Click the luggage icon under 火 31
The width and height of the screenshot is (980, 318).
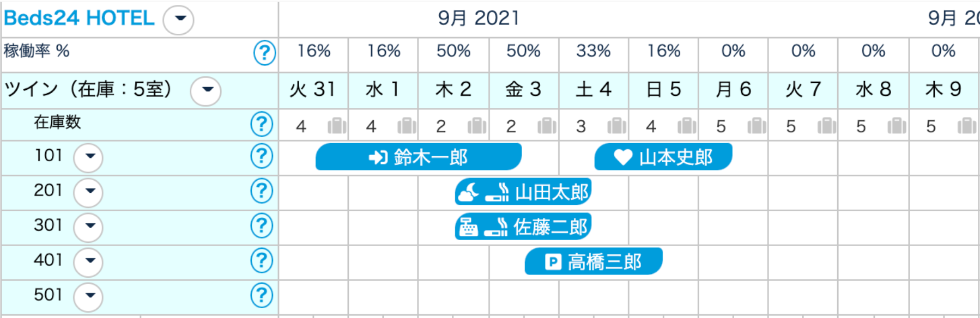pos(337,126)
